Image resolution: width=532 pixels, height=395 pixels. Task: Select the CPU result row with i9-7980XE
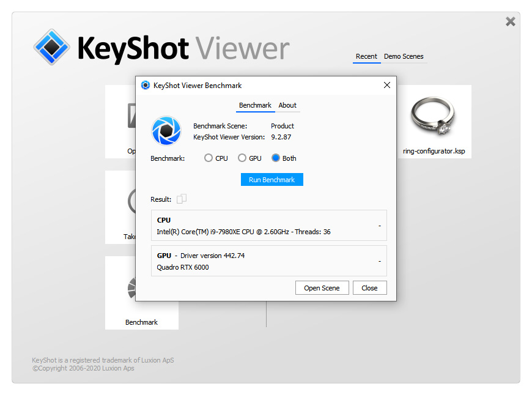pyautogui.click(x=268, y=226)
